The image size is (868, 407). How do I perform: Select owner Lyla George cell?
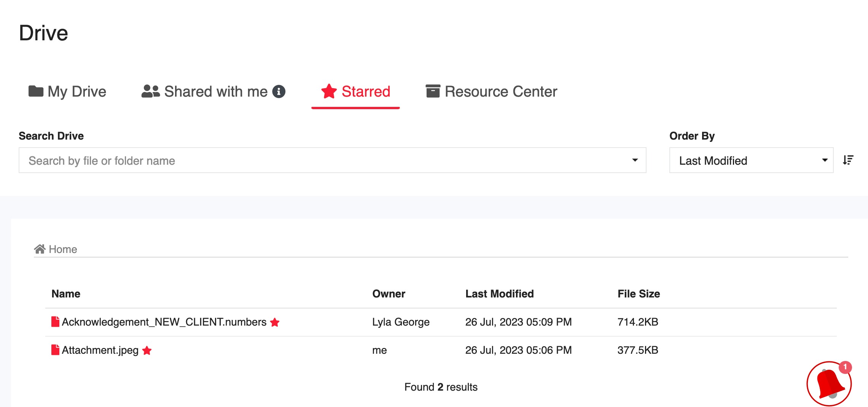click(x=401, y=322)
